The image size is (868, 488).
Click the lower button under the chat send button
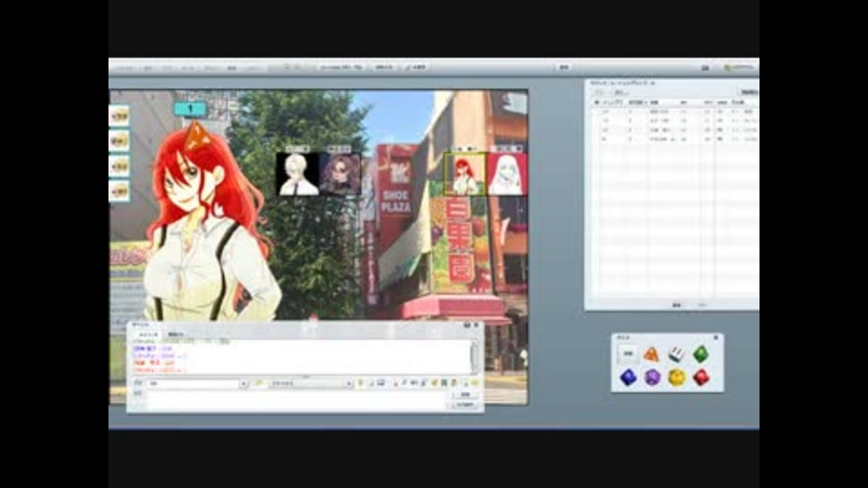click(465, 405)
